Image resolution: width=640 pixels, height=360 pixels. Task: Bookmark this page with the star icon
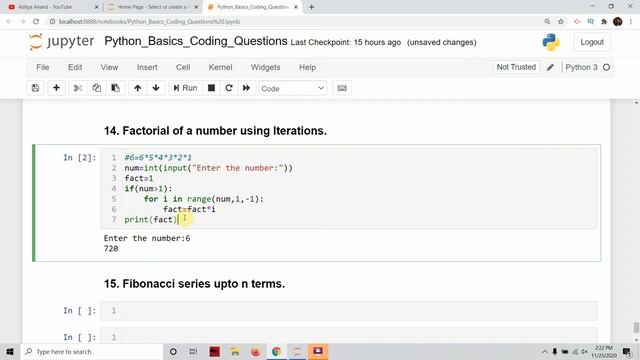coord(561,22)
